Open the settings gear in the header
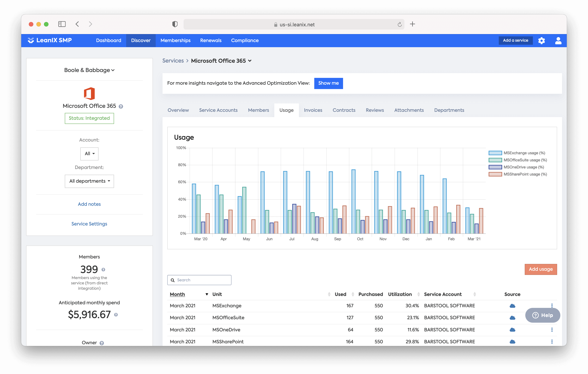This screenshot has height=374, width=588. (541, 41)
